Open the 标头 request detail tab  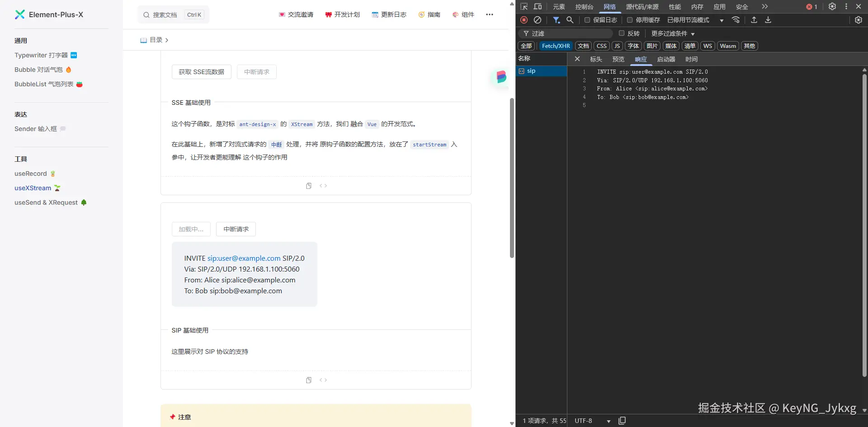click(x=596, y=59)
